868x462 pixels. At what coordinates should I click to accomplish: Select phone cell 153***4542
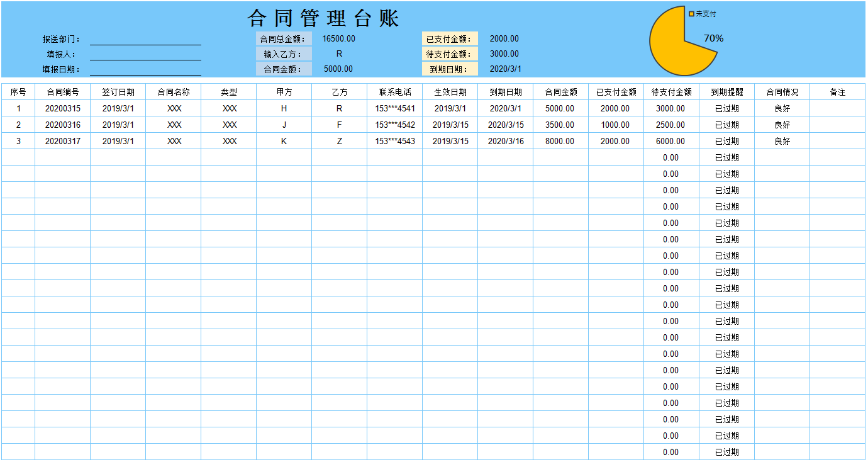395,125
